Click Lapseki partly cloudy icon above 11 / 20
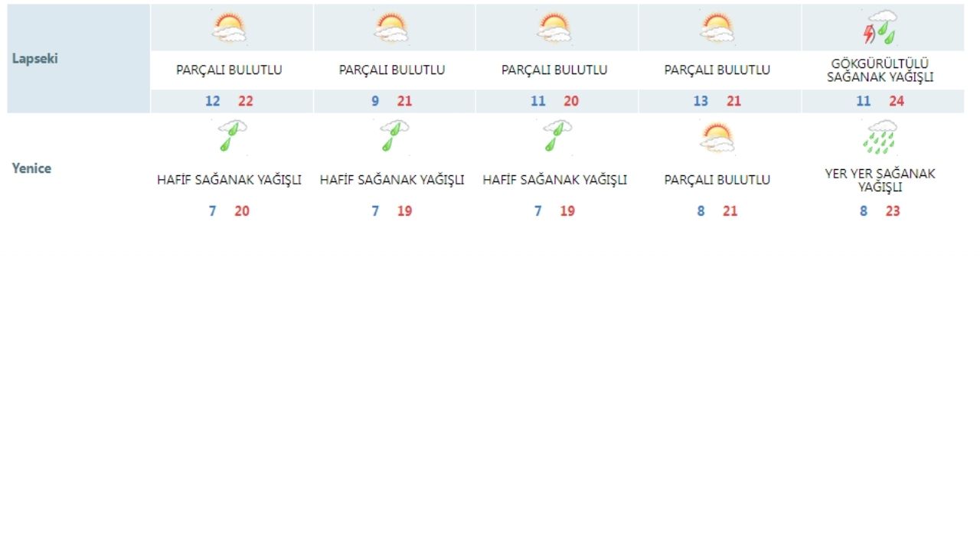Viewport: 980px width, 551px height. [554, 28]
